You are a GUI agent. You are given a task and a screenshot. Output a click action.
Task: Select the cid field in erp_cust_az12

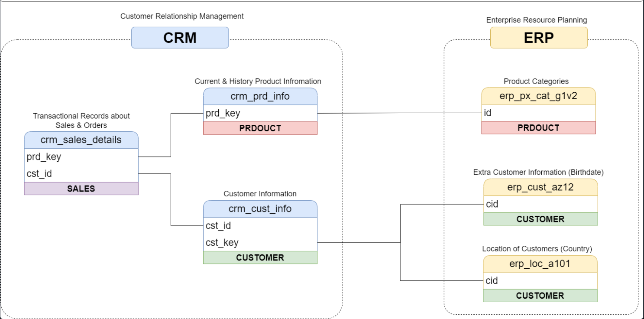pyautogui.click(x=540, y=204)
